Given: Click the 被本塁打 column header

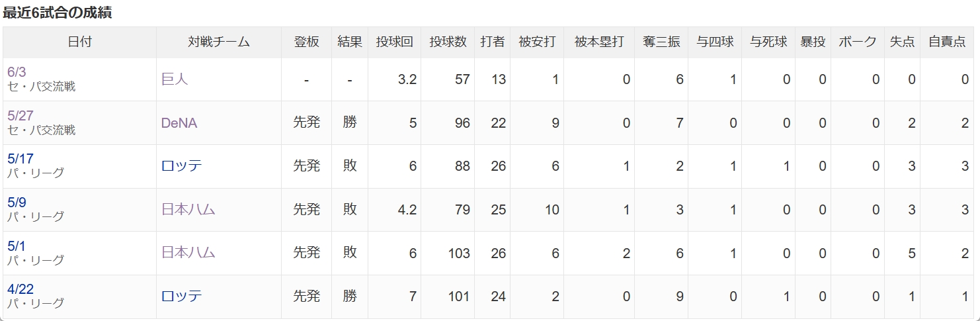Looking at the screenshot, I should click(x=599, y=42).
